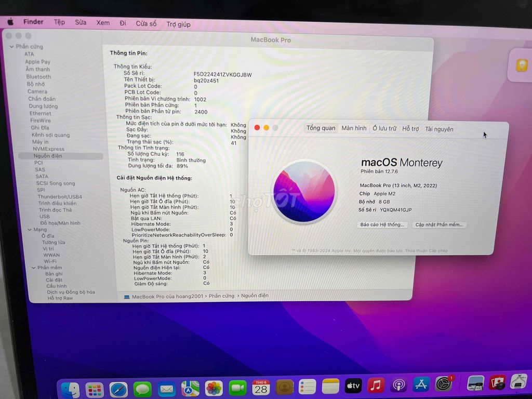Open the Đi menu
Viewport: 532px width, 399px height.
pyautogui.click(x=123, y=23)
